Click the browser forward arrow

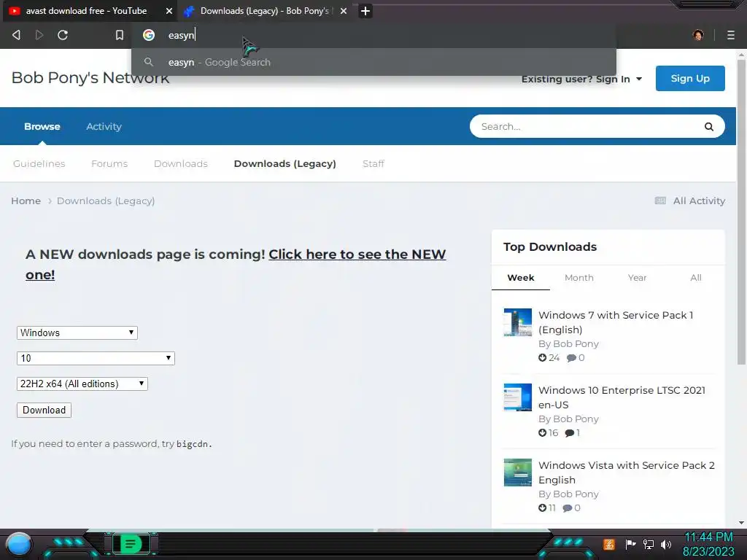[39, 35]
